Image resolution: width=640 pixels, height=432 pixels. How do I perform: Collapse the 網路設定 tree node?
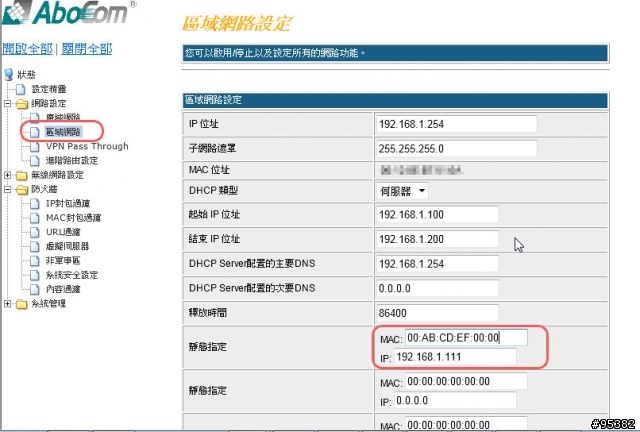coord(7,104)
